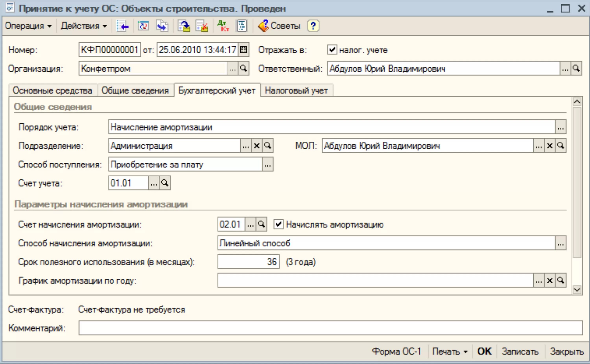Open the Операция dropdown menu
This screenshot has width=590, height=364.
point(28,26)
